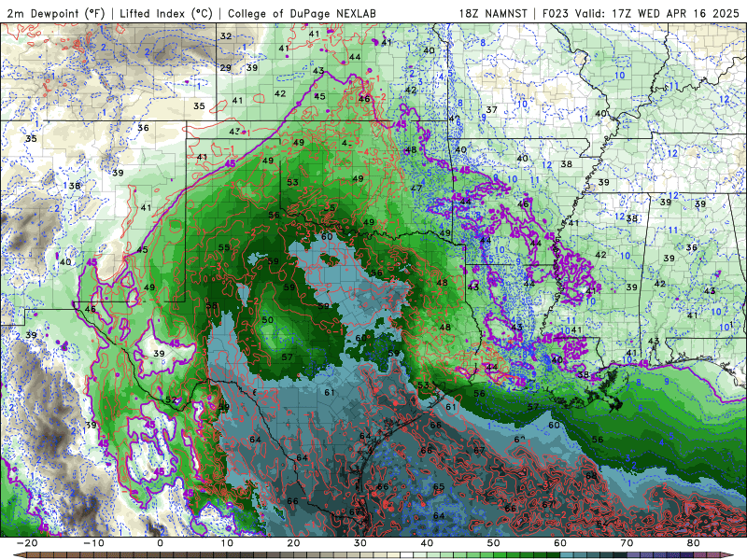Click the "F023 Valid: 17Z WED APR 16 2025" text
The width and height of the screenshot is (747, 560).
click(x=641, y=13)
